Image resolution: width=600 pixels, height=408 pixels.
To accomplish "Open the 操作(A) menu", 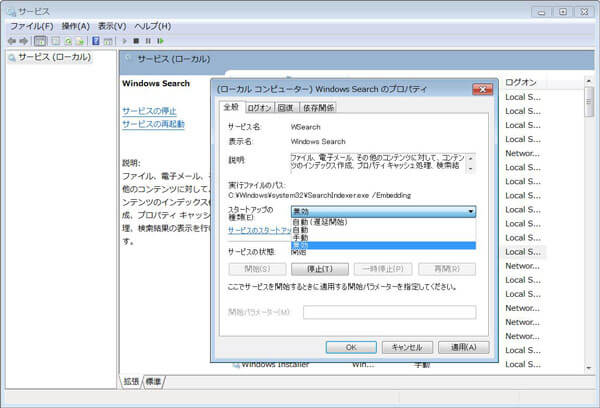I will tap(75, 26).
